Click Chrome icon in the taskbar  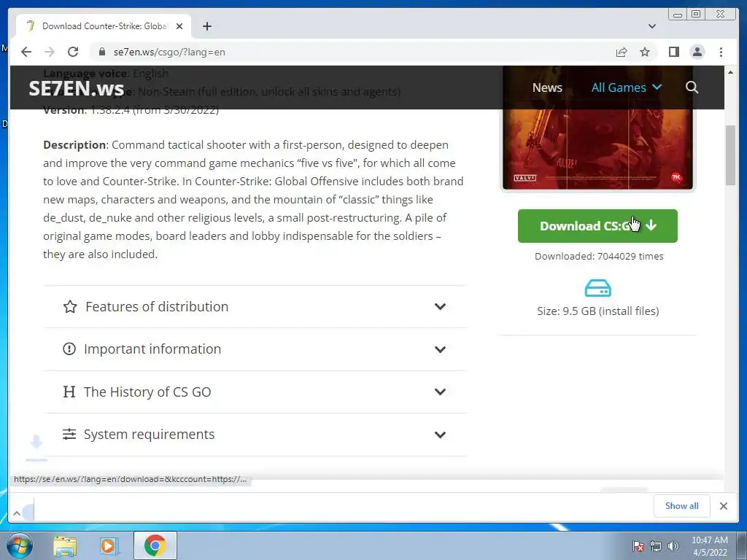pyautogui.click(x=155, y=545)
